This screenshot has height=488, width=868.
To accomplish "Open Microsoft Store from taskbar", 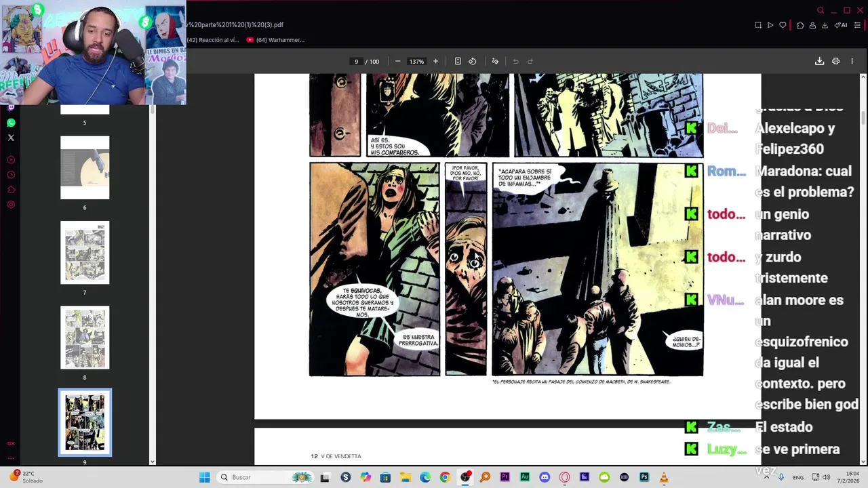I will point(385,477).
